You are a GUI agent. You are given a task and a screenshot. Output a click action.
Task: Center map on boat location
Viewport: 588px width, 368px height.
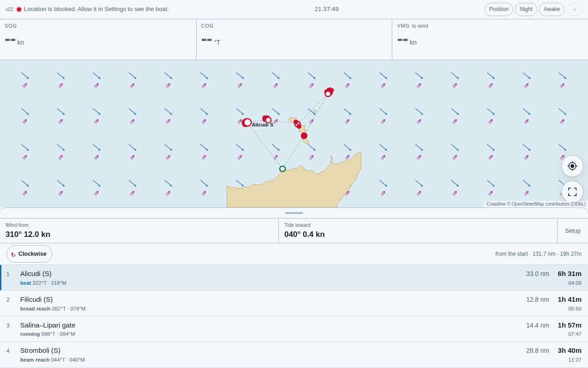[572, 166]
